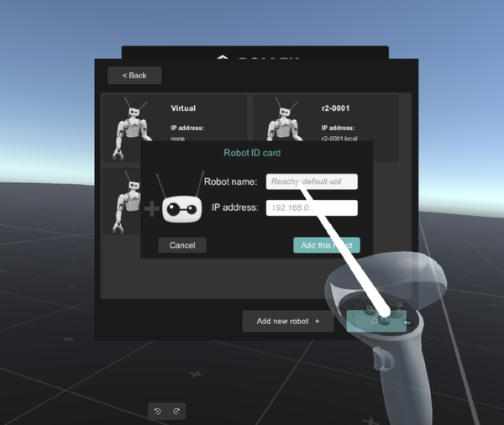
Task: Click the r2-0001 robot name text
Action: tap(335, 108)
